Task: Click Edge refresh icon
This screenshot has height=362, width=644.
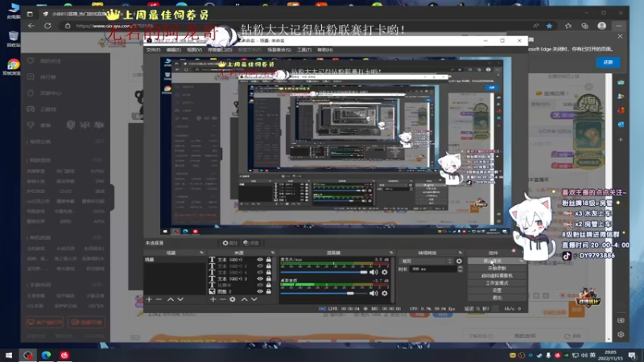Action: [x=47, y=26]
